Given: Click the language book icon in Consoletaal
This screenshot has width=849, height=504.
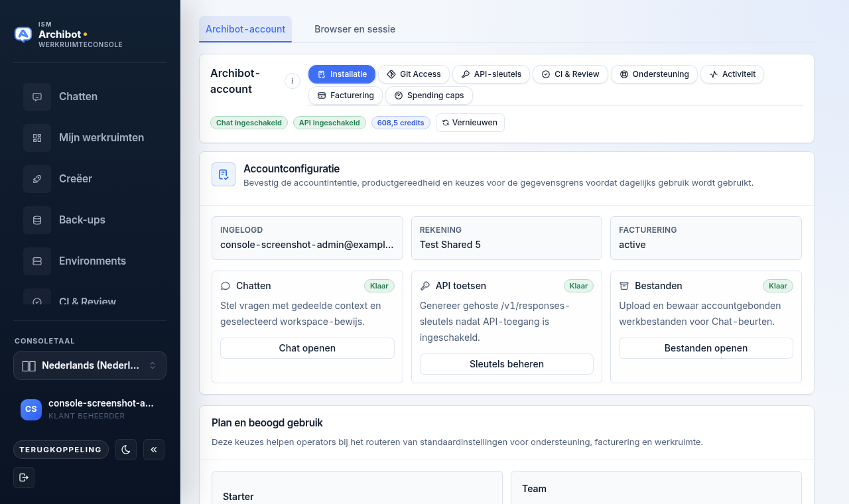Looking at the screenshot, I should [x=29, y=365].
